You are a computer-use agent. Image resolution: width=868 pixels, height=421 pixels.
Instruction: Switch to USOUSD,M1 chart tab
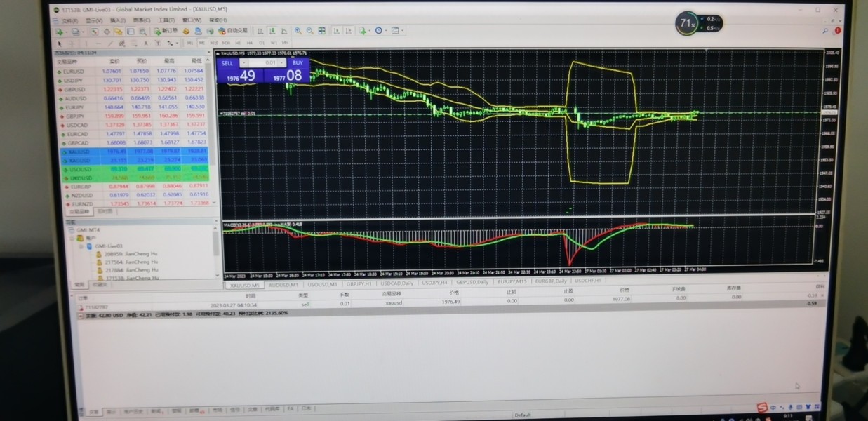[322, 284]
